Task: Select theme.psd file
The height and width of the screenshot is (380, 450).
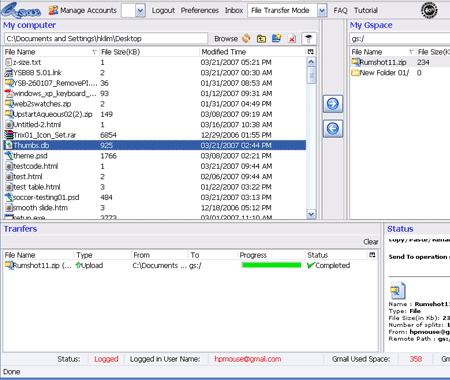Action: coord(155,156)
